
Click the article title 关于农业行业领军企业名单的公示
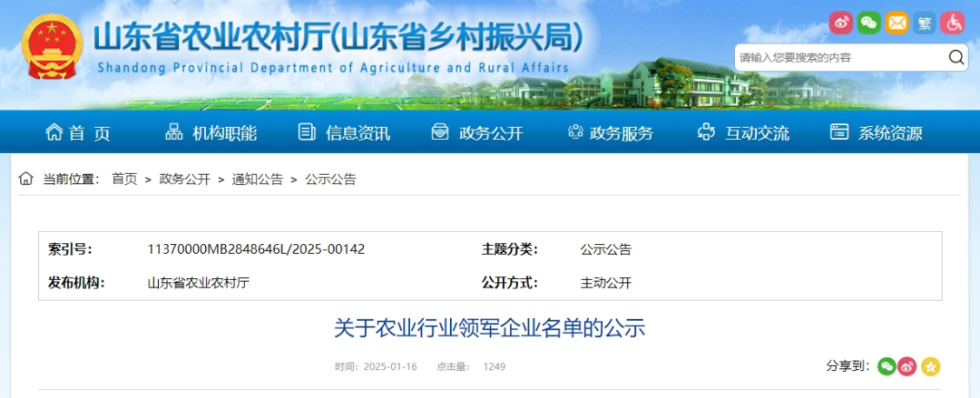(x=489, y=328)
